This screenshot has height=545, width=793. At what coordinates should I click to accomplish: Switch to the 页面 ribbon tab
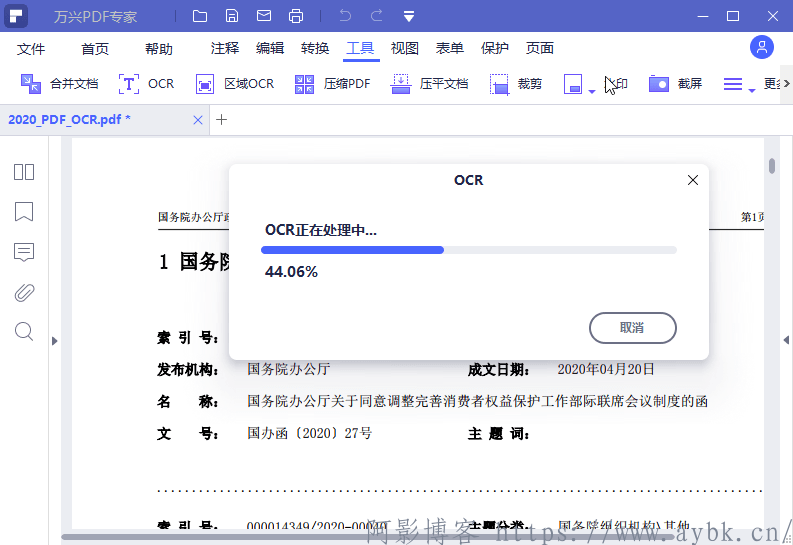(540, 48)
